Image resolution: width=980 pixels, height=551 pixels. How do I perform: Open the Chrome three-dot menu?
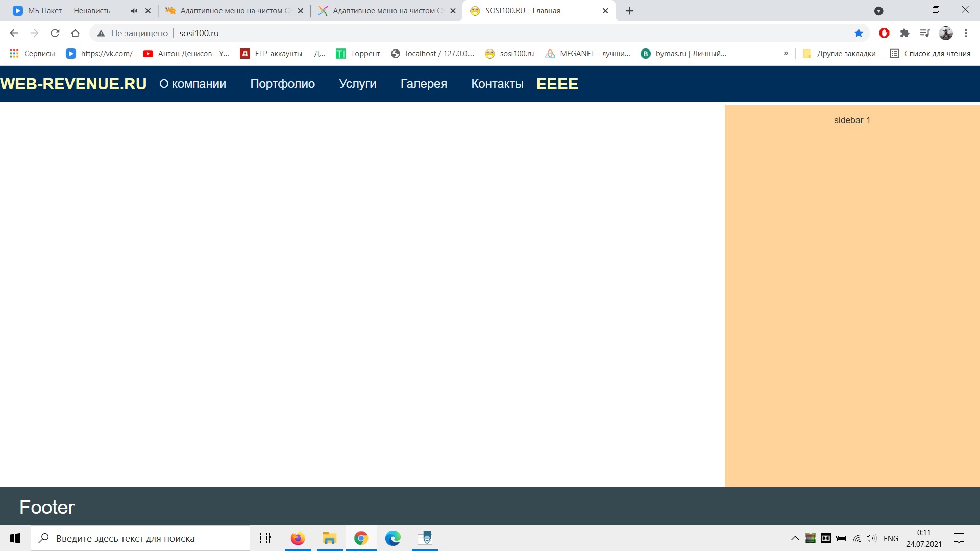[x=966, y=33]
